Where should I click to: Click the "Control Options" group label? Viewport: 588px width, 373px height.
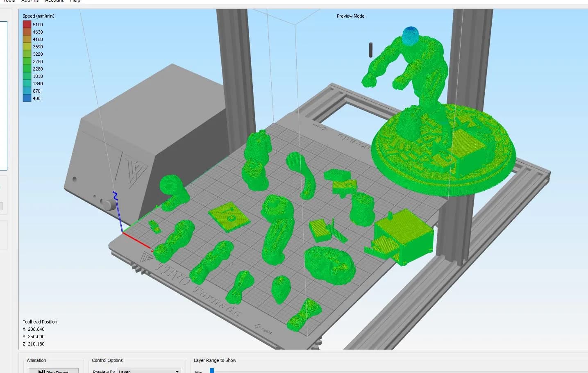pos(107,360)
